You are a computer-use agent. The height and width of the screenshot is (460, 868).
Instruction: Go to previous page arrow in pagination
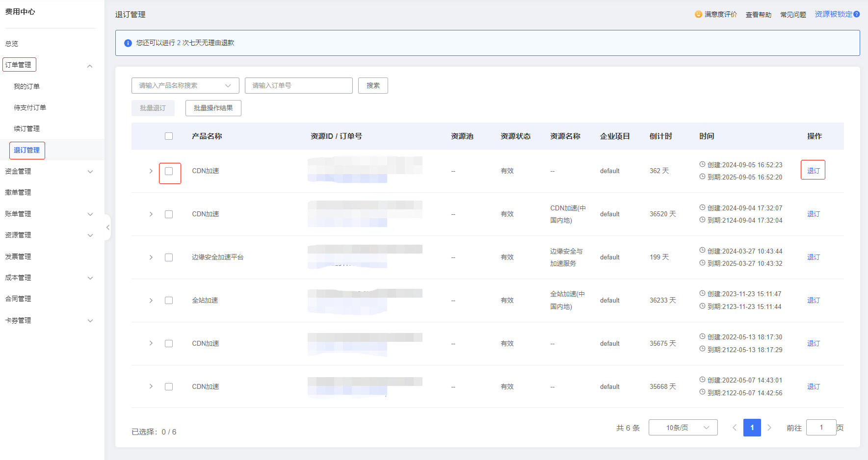(735, 428)
